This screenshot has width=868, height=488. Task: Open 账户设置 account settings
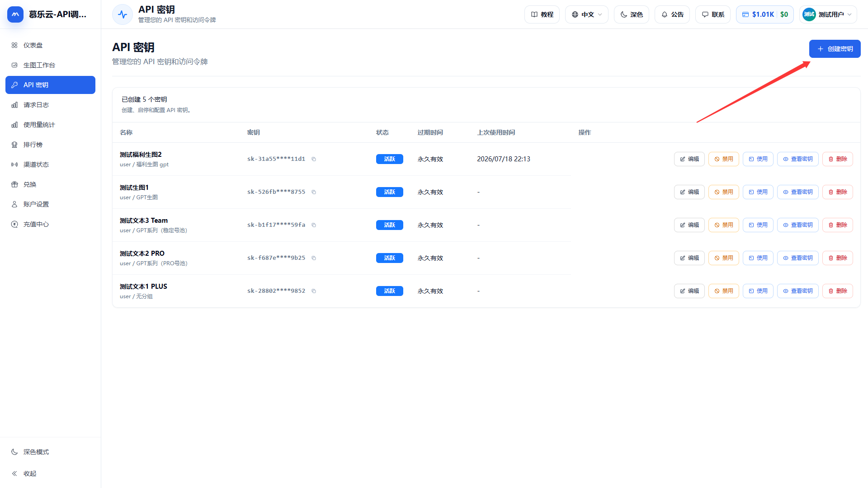[x=50, y=204]
